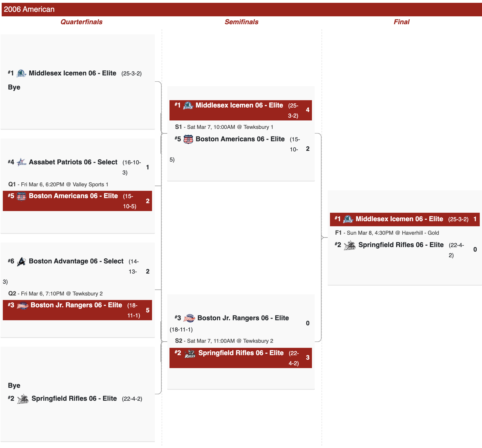Click Bye label under Middlesex Icemen quarterfinal

14,87
